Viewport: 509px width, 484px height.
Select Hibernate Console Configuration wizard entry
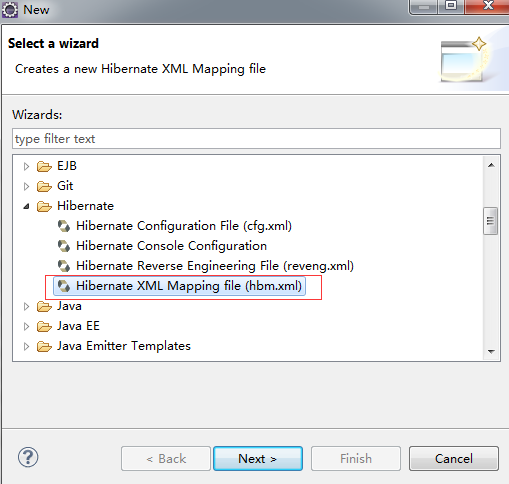click(x=171, y=246)
